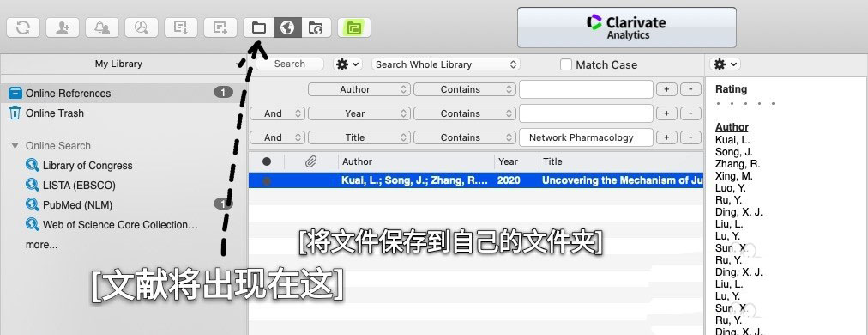This screenshot has width=868, height=335.
Task: Click the green layout panel icon
Action: 354,27
